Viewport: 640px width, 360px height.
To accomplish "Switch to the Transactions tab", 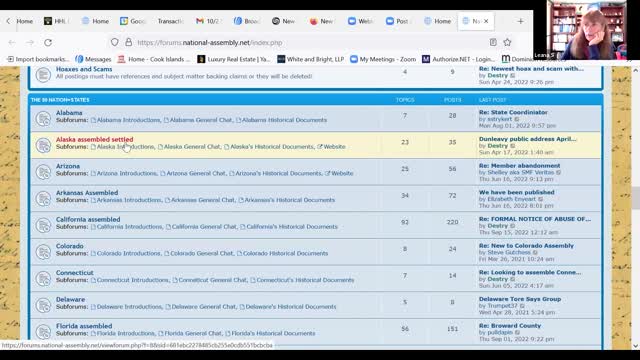I will pos(170,21).
